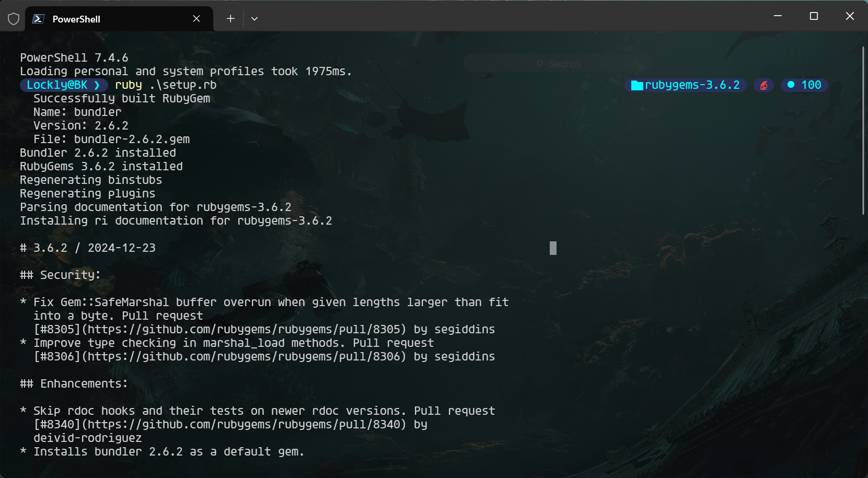Viewport: 868px width, 478px height.
Task: Click 'Parsing documentation for rubygems-3.6.2' line
Action: pyautogui.click(x=156, y=207)
